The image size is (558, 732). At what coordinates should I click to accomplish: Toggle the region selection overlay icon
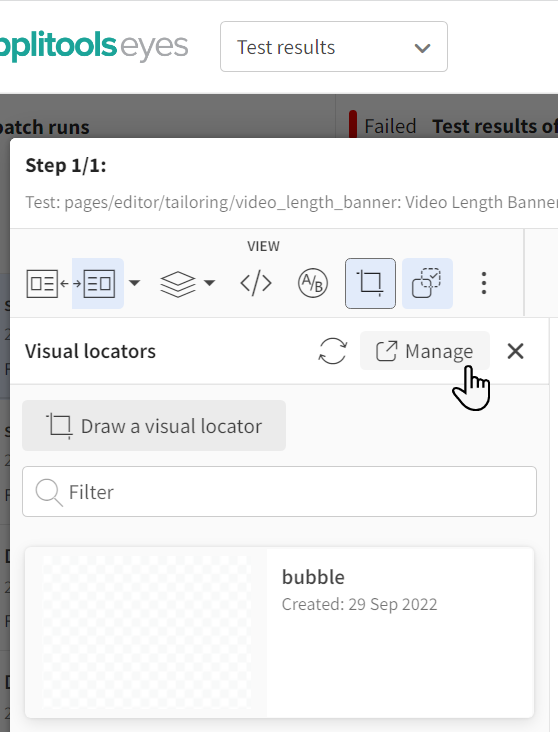point(427,283)
